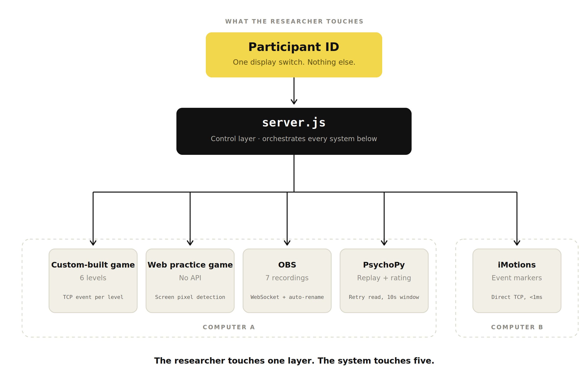Click 'Replay + rating' text
Screen dimensions: 588x392
[384, 278]
